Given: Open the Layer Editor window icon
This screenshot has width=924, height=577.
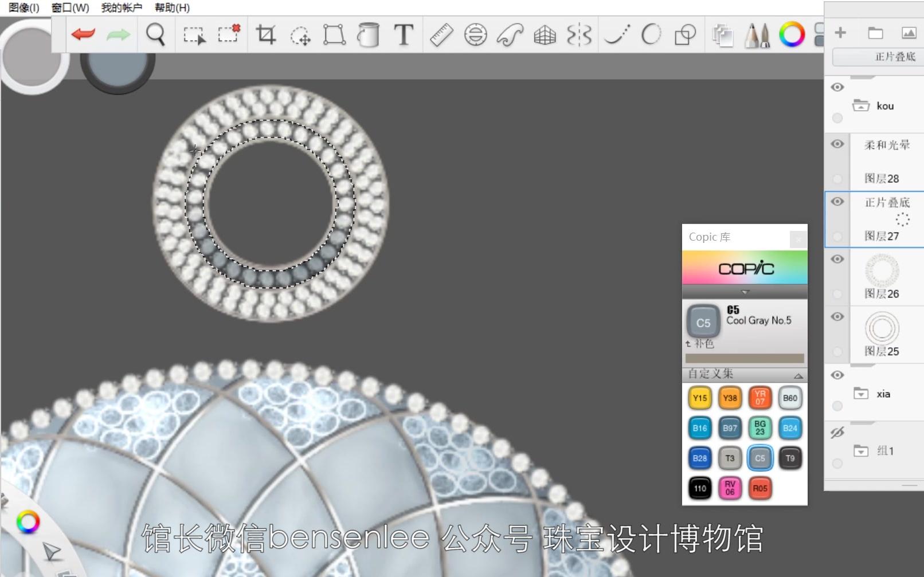Looking at the screenshot, I should pos(723,35).
